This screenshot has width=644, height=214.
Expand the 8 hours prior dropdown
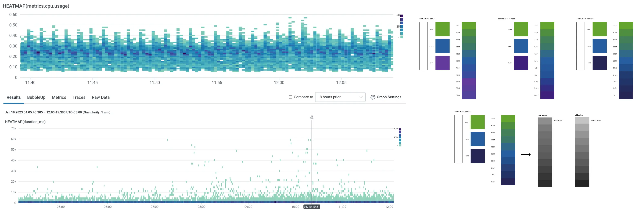340,97
